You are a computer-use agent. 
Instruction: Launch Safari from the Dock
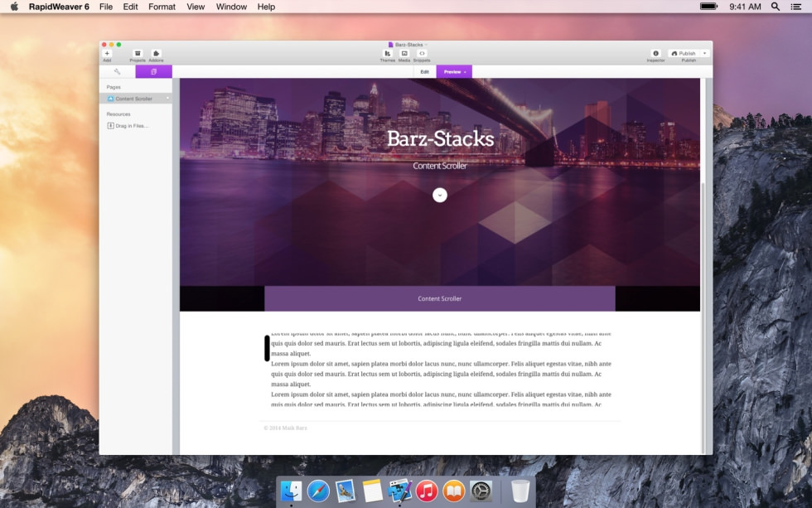tap(318, 491)
